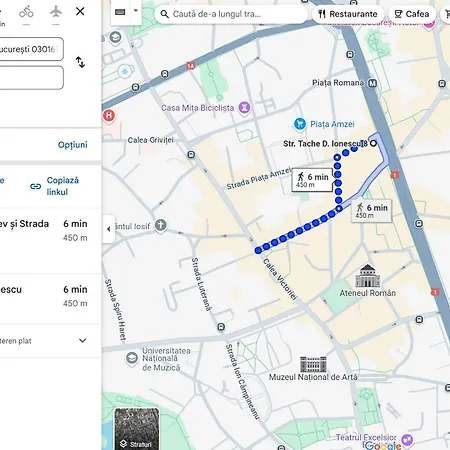This screenshot has height=450, width=450.
Task: Expand the teren plat elevation details
Action: [82, 341]
